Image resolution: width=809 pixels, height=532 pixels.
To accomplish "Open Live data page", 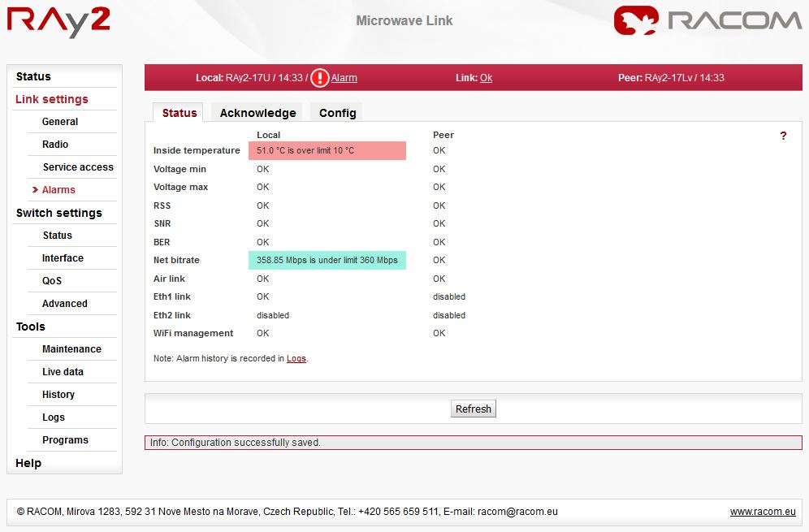I will (63, 371).
